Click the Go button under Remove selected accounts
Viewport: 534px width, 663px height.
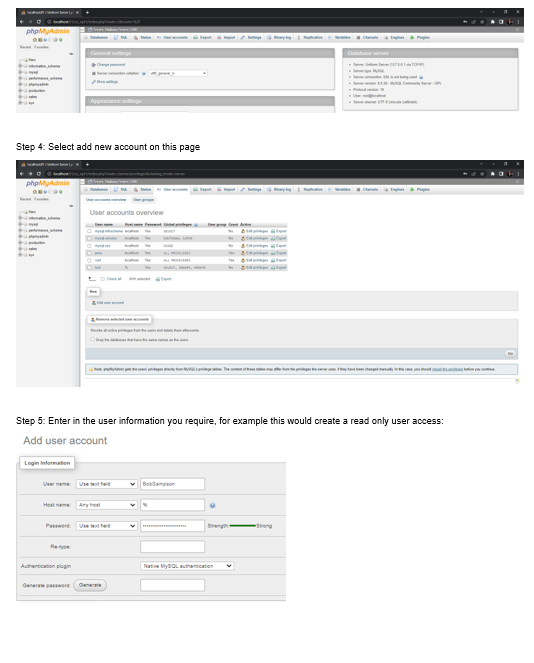coord(510,353)
